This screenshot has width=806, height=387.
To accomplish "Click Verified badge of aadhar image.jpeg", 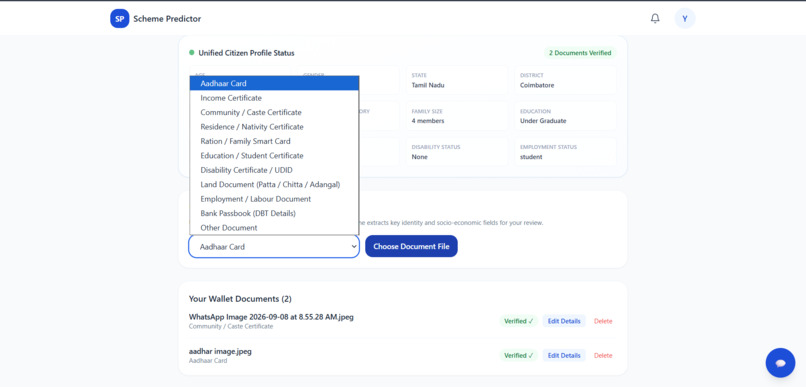I will click(519, 356).
